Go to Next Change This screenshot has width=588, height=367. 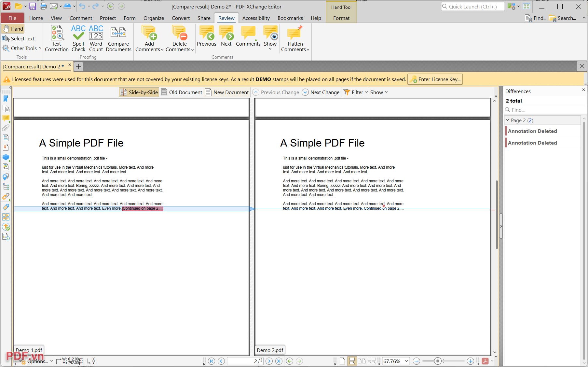coord(321,92)
